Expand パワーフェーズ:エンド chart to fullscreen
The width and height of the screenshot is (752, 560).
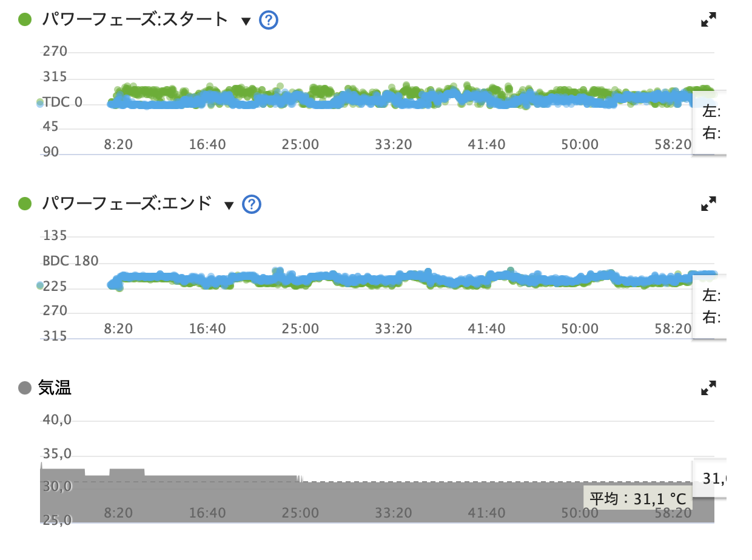[708, 204]
